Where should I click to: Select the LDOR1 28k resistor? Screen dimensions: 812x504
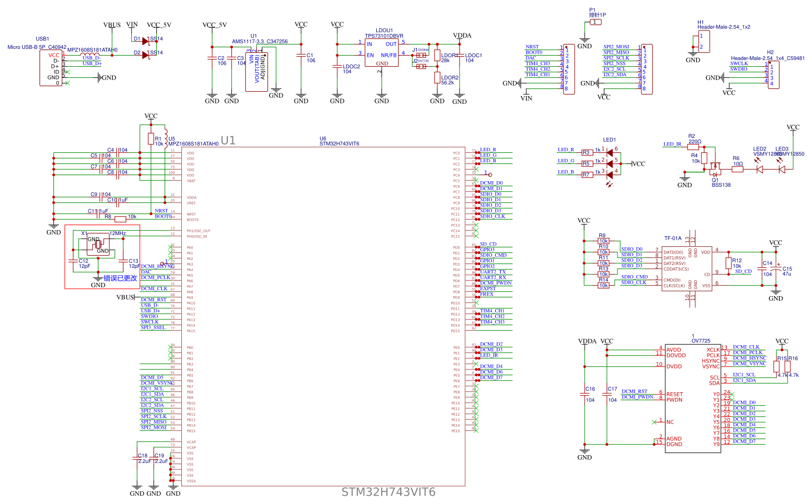coord(437,55)
